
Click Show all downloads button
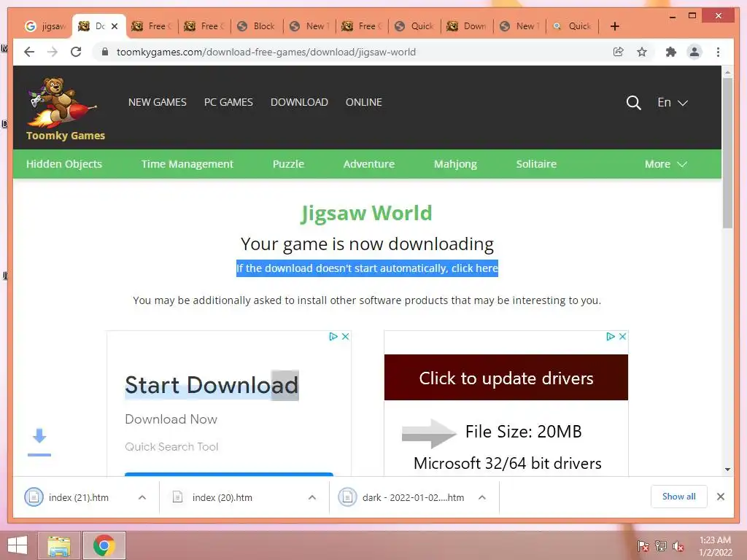pyautogui.click(x=679, y=497)
